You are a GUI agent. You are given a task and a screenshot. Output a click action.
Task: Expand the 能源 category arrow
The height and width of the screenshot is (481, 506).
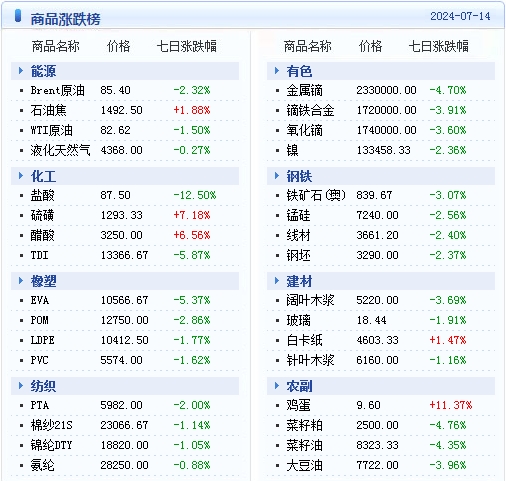(x=21, y=71)
